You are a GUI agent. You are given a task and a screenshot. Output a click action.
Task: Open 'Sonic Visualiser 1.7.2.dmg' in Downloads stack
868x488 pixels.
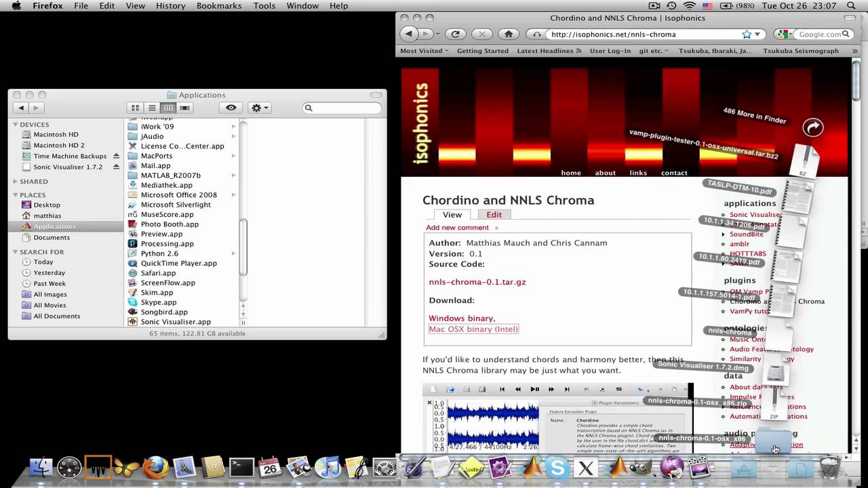coord(703,366)
